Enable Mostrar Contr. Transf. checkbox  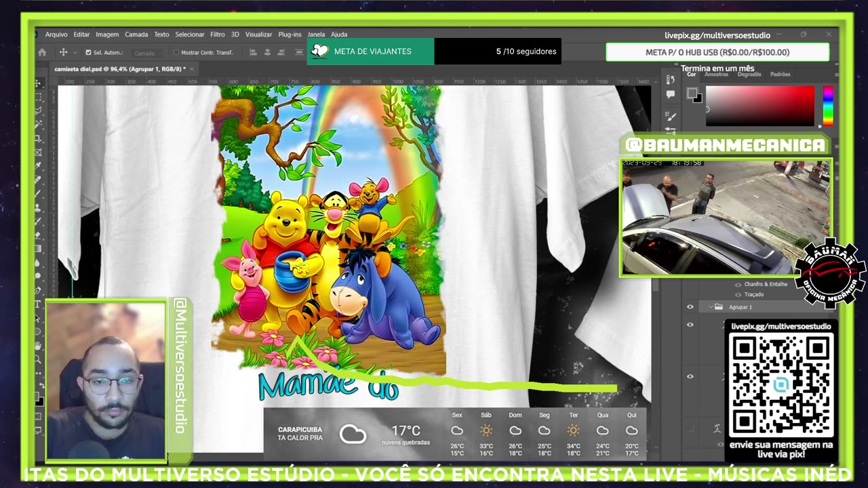(176, 52)
